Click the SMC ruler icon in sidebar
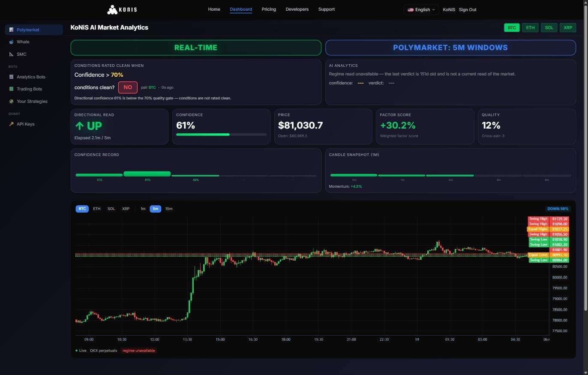The width and height of the screenshot is (588, 375). [x=12, y=54]
